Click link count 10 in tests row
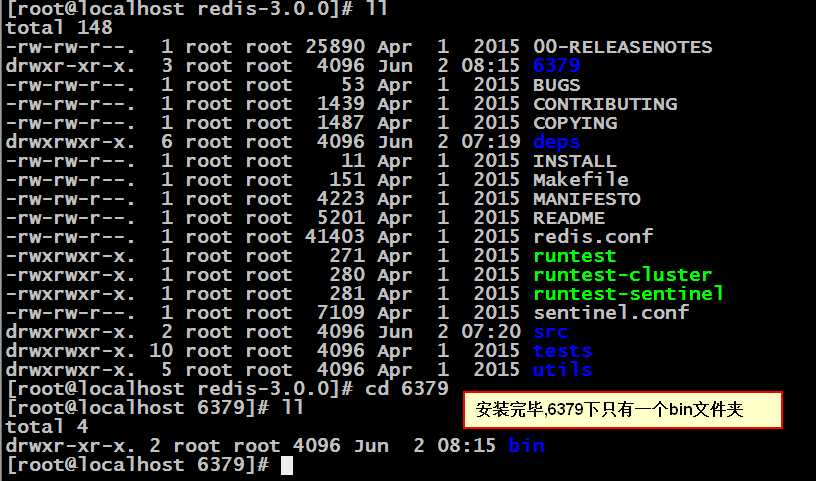Viewport: 816px width, 481px height. 161,351
